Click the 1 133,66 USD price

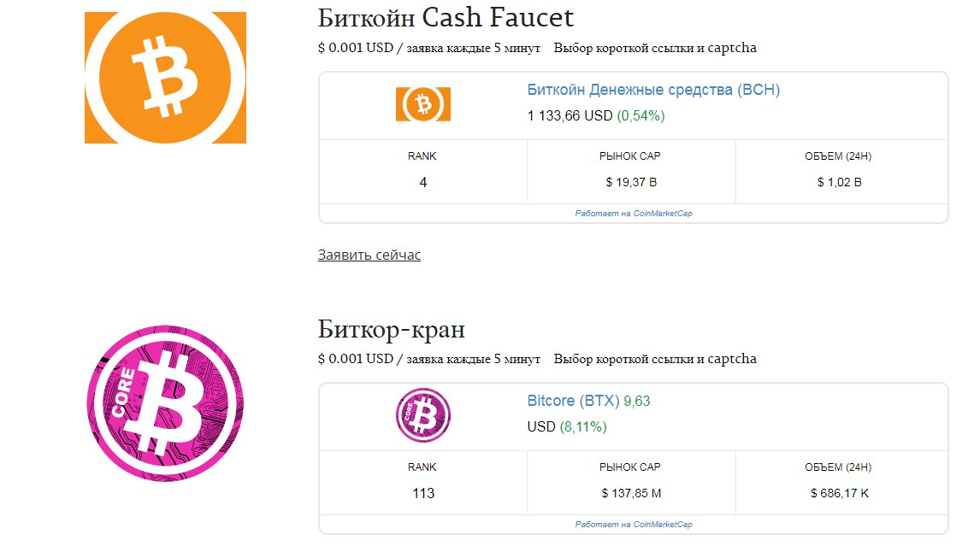[570, 115]
